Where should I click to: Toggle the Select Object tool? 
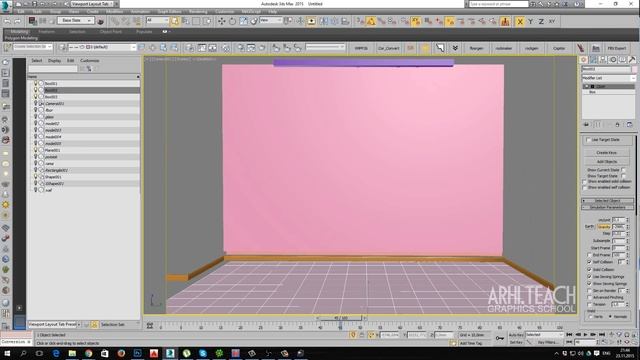[x=175, y=21]
